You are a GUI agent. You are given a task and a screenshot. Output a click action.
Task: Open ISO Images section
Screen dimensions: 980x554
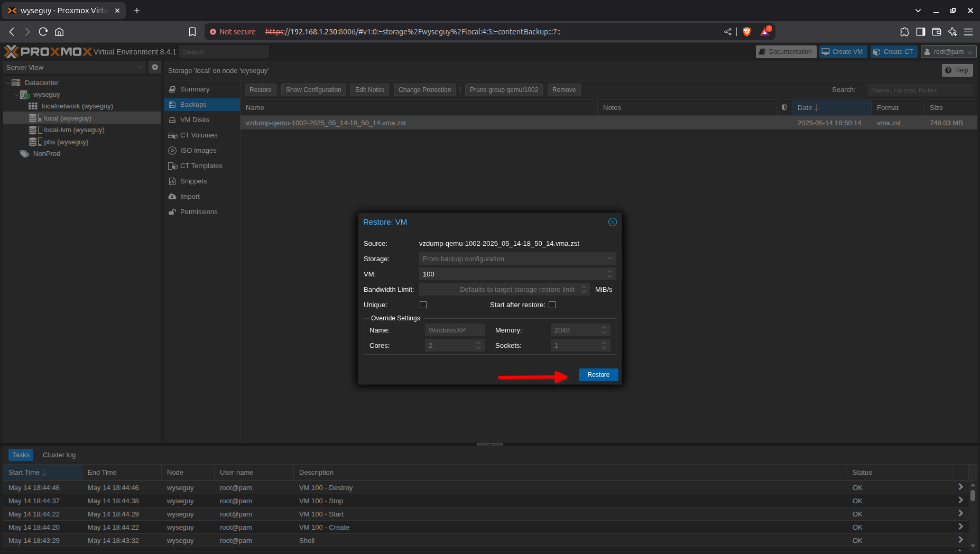[x=202, y=151]
